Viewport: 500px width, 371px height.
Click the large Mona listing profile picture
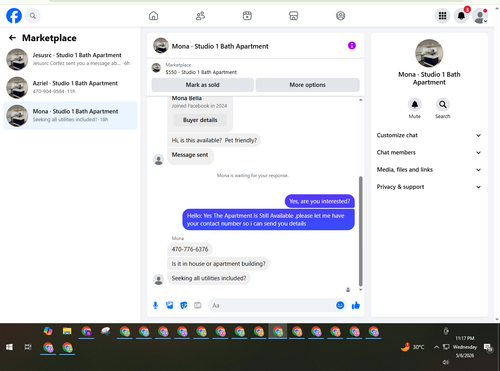[x=429, y=53]
